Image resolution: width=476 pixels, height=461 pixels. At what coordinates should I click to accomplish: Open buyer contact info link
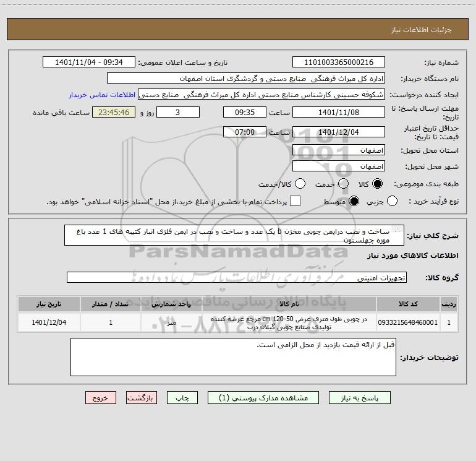click(102, 95)
